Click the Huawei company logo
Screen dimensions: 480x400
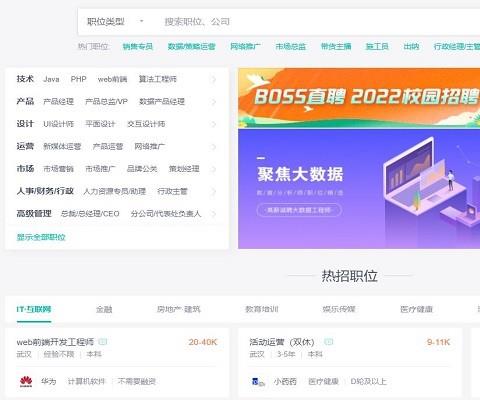pyautogui.click(x=26, y=381)
